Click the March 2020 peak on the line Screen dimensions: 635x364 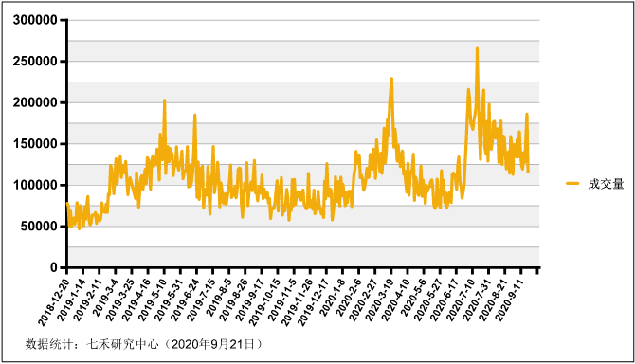coord(391,79)
